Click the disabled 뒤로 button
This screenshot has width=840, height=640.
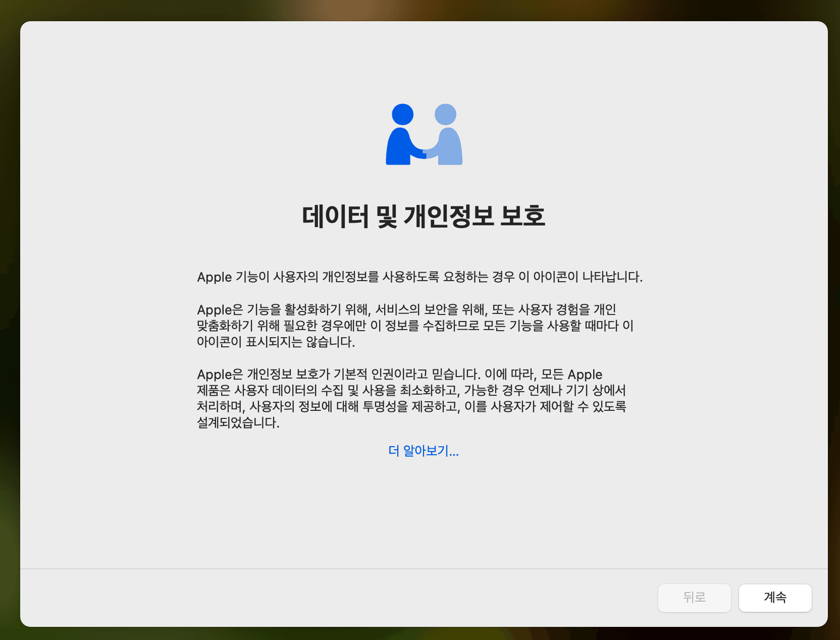pyautogui.click(x=694, y=598)
